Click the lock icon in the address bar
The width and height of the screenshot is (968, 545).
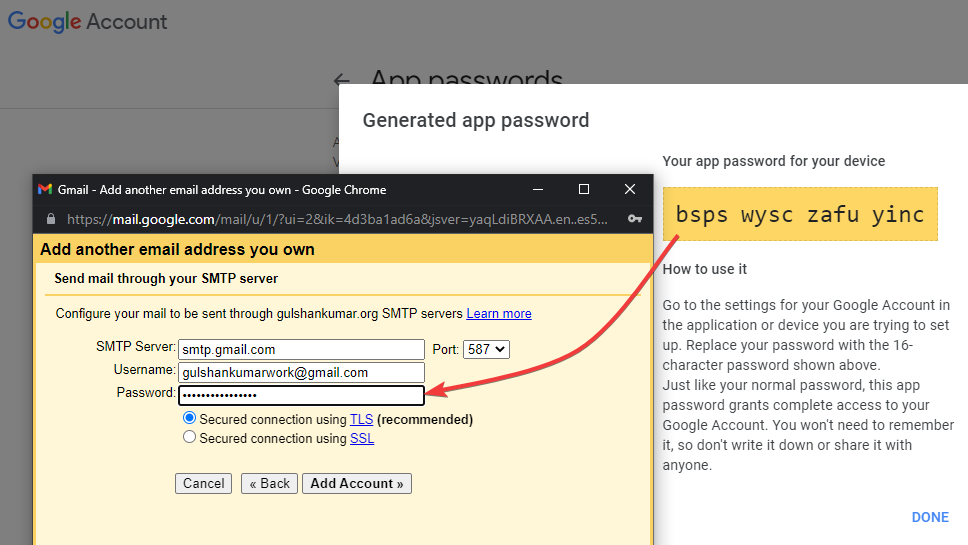51,219
